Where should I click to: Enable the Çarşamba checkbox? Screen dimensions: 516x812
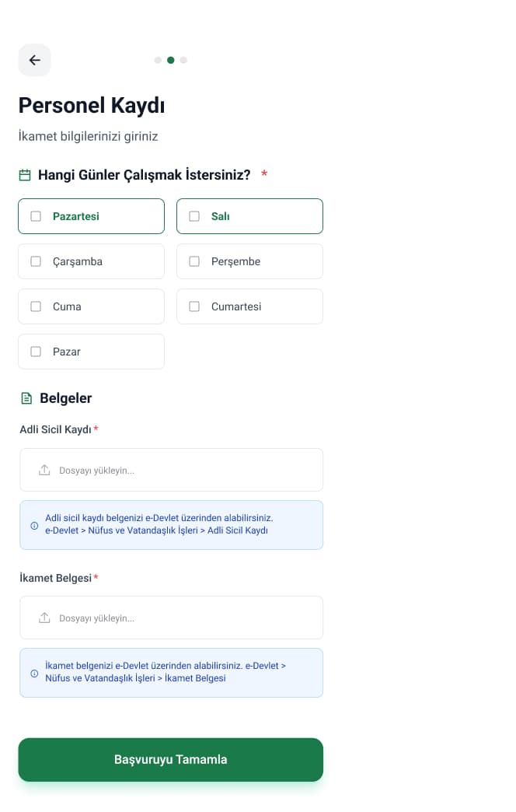36,261
